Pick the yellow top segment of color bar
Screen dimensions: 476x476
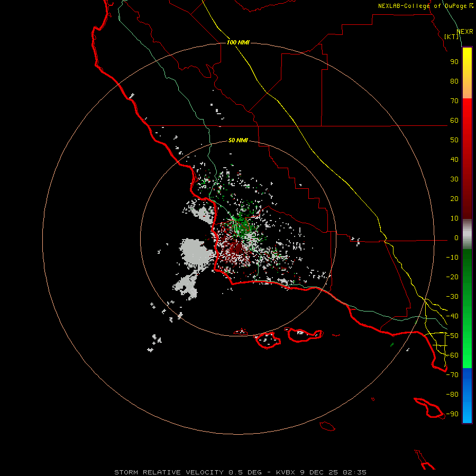pyautogui.click(x=467, y=61)
